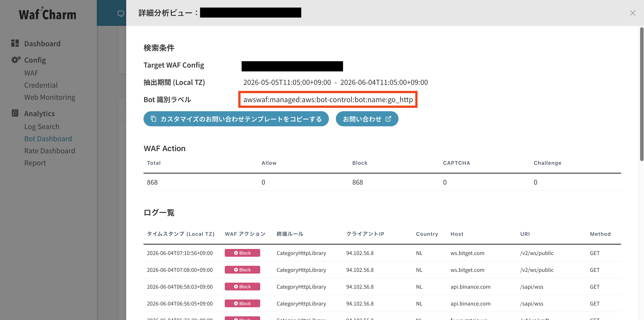The image size is (644, 320).
Task: Click the Config gears icon
Action: [16, 60]
